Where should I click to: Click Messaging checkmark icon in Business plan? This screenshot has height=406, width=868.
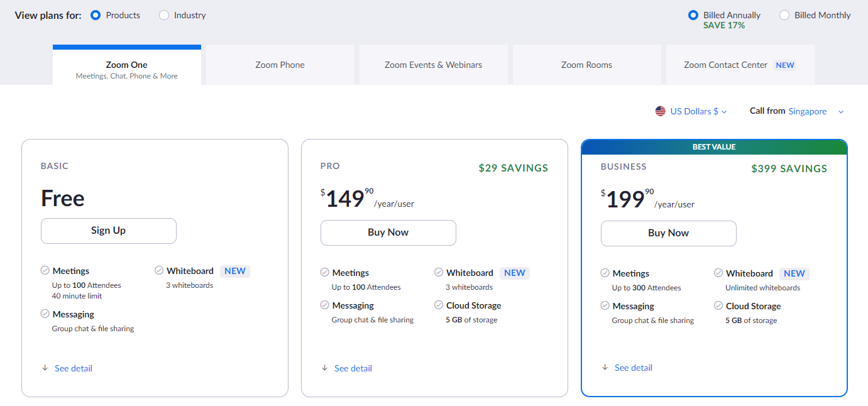click(605, 305)
